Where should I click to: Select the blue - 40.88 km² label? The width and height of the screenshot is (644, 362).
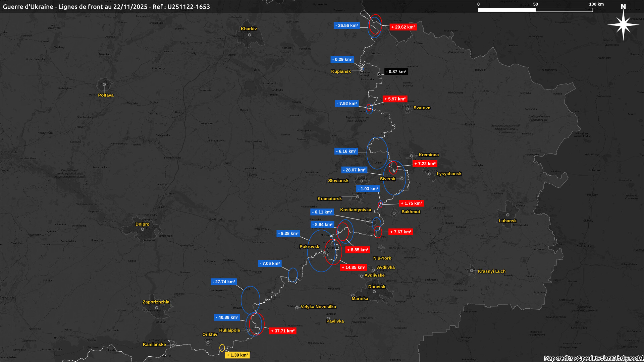coord(227,317)
